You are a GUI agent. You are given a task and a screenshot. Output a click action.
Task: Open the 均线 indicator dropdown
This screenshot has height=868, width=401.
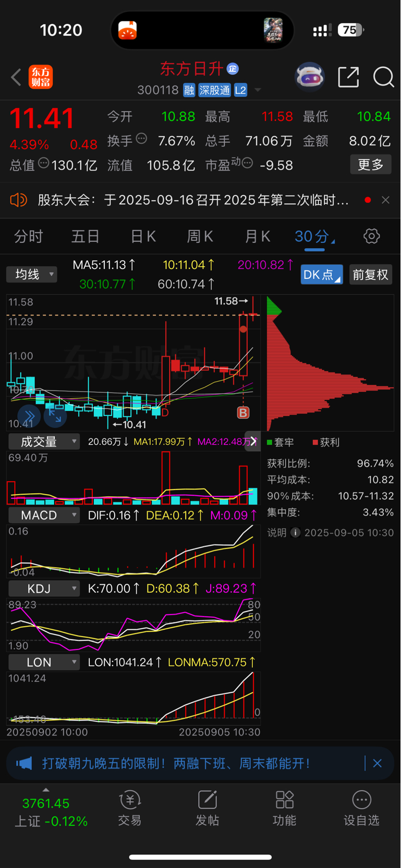[31, 274]
